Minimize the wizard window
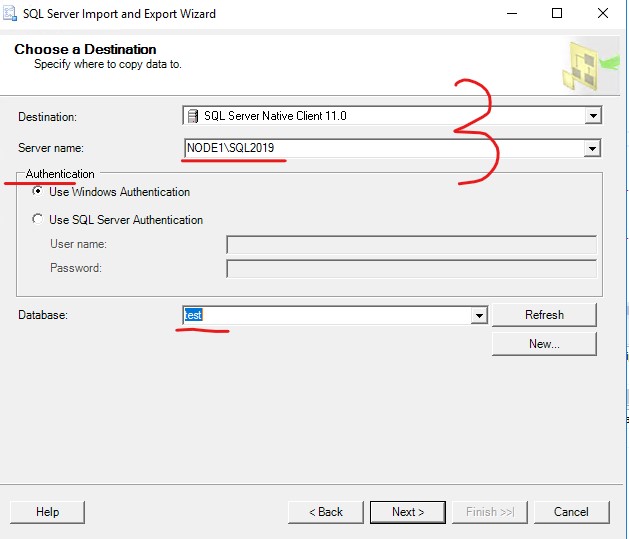The height and width of the screenshot is (539, 629). (512, 13)
